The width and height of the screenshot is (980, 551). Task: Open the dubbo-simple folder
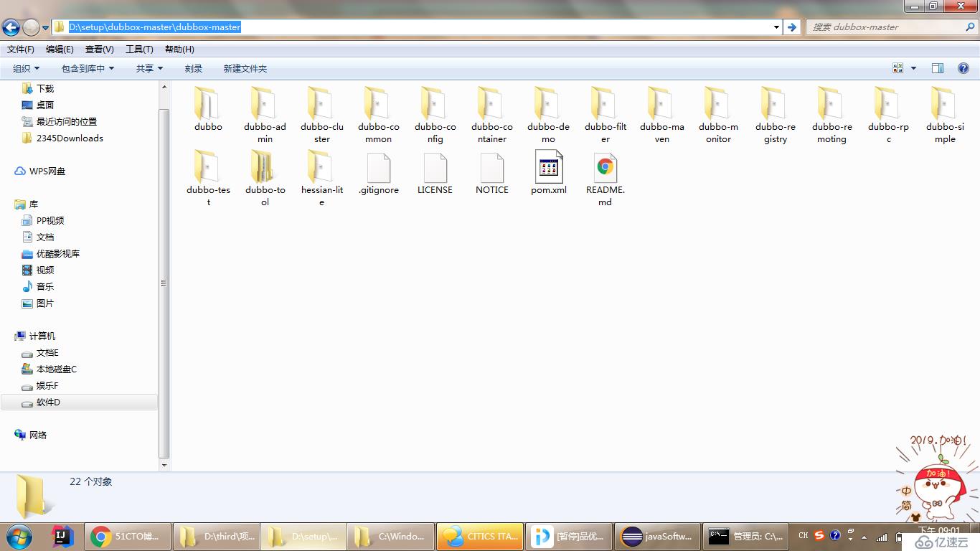945,115
